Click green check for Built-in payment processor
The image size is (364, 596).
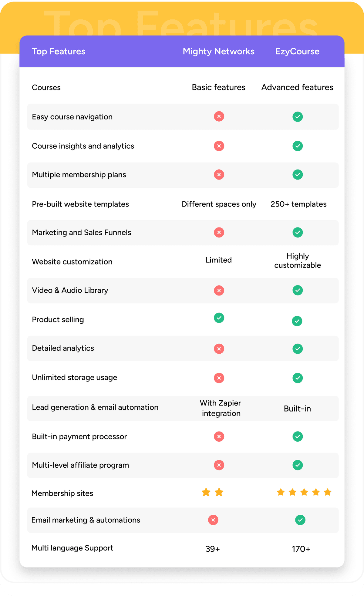coord(298,436)
